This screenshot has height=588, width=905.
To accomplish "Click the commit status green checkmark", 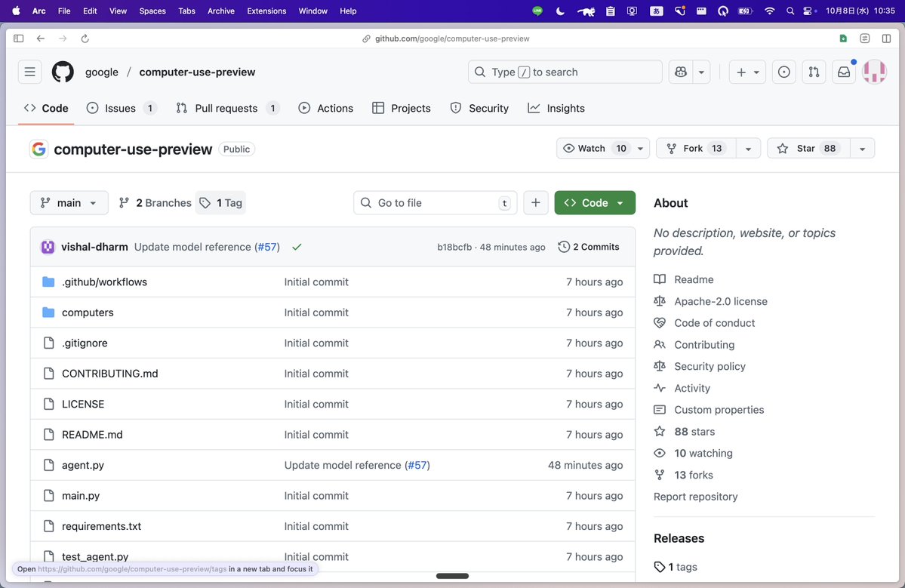I will (x=297, y=247).
